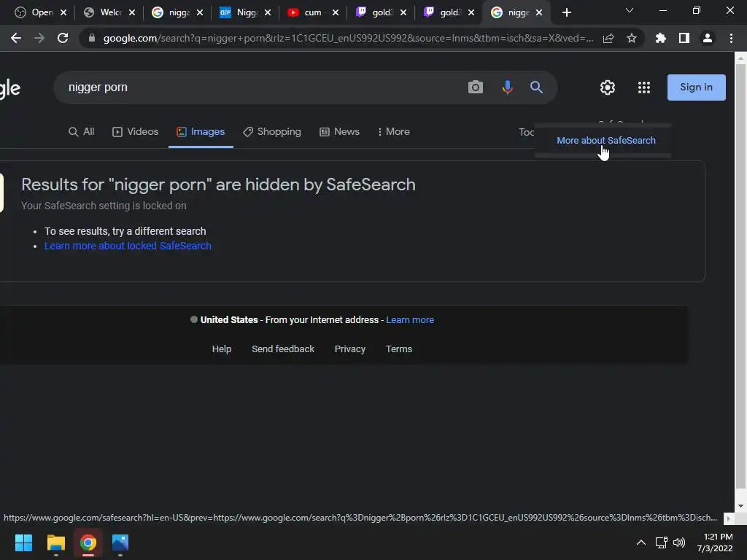This screenshot has height=560, width=747.
Task: Open Learn more about locked SafeSearch
Action: click(x=128, y=246)
